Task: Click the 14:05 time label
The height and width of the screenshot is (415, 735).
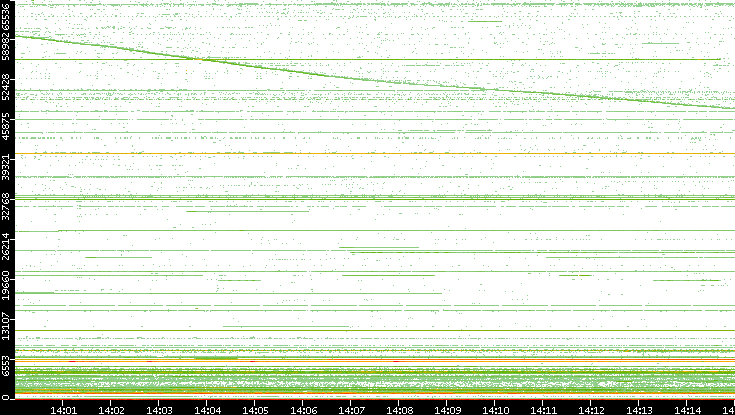Action: pyautogui.click(x=255, y=410)
